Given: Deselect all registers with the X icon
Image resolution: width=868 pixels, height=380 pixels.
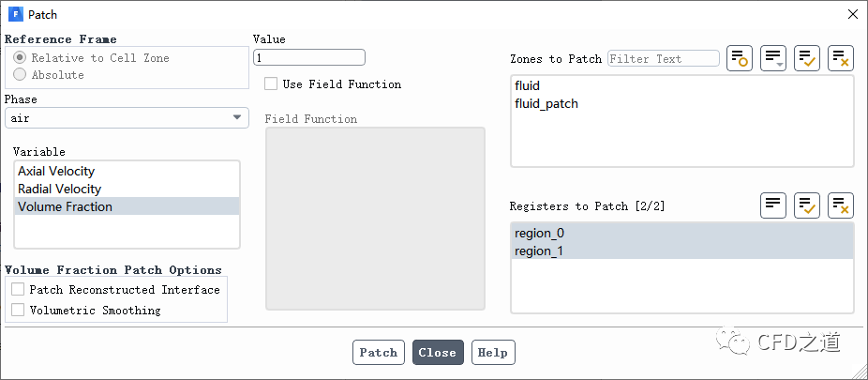Looking at the screenshot, I should tap(841, 205).
